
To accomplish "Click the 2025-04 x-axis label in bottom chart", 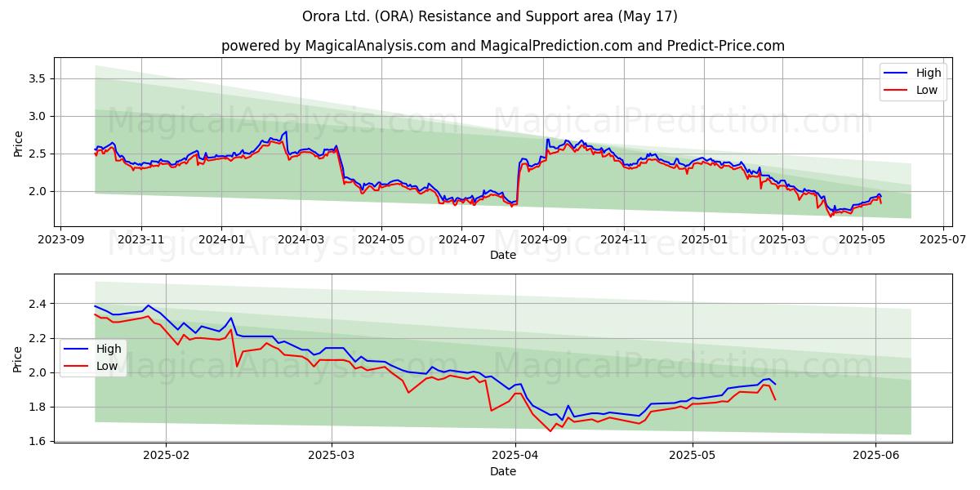I will 516,457.
